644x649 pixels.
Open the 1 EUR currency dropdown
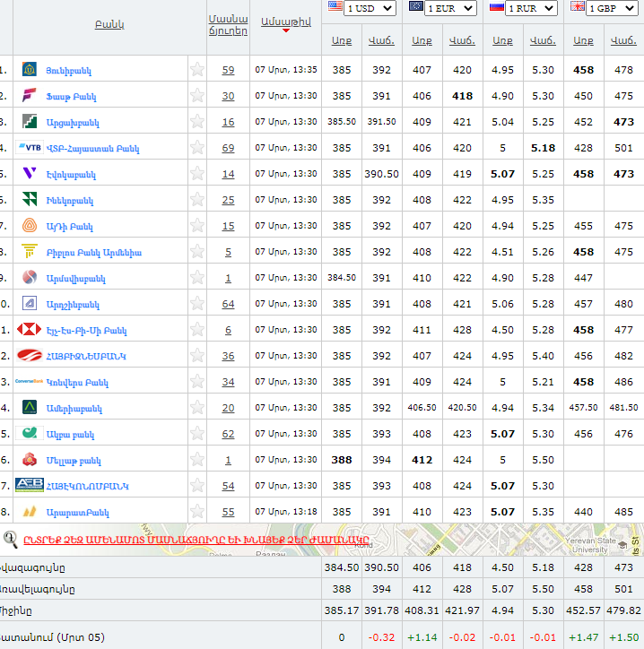pyautogui.click(x=450, y=8)
